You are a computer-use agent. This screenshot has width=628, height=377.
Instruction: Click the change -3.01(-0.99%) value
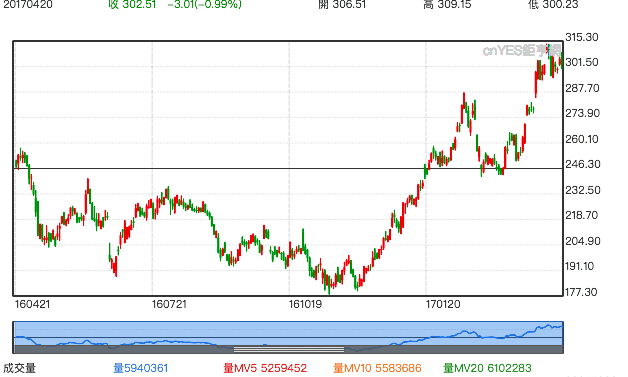[205, 4]
